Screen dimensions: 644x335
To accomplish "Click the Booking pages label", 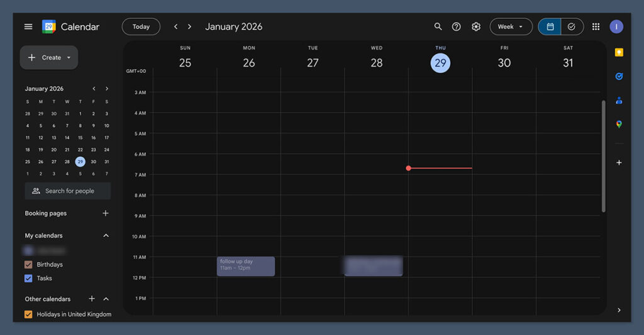I will pos(45,213).
